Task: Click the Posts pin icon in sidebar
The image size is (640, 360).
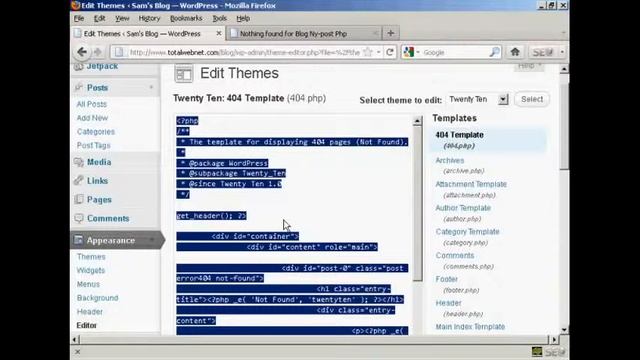Action: point(79,87)
